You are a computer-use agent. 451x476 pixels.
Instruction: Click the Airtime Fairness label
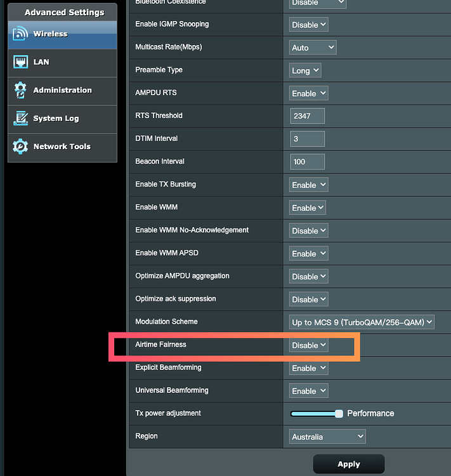pos(161,345)
